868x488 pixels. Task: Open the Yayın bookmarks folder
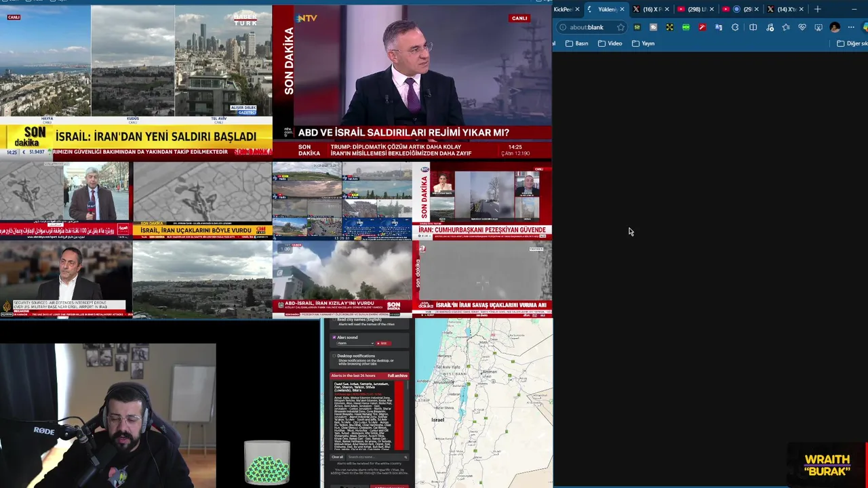[644, 43]
